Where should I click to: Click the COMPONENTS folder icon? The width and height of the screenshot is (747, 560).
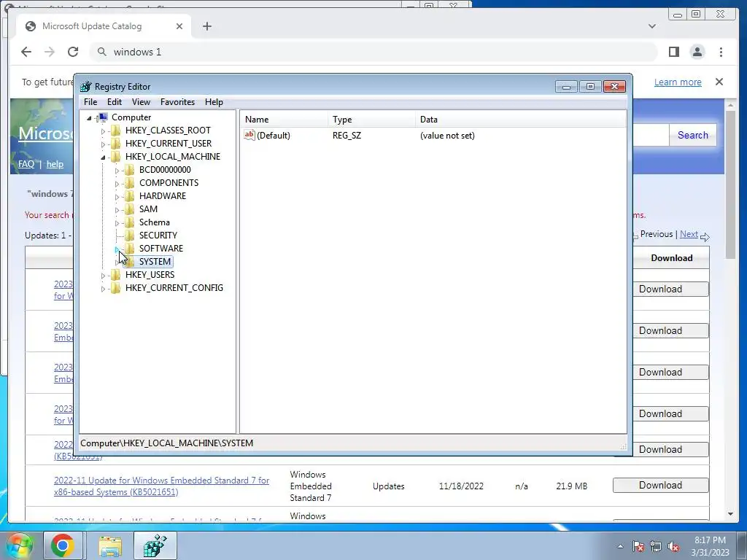click(130, 183)
